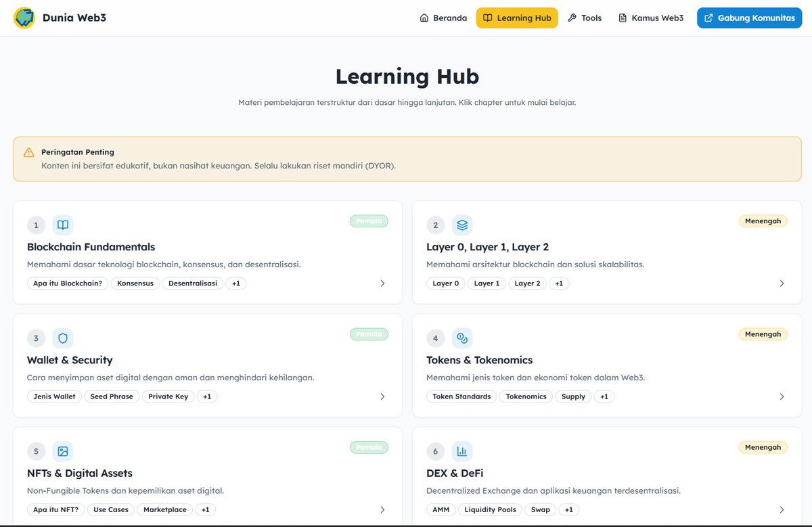Click the open book icon for Blockchain Fundamentals
This screenshot has width=812, height=527.
tap(63, 225)
